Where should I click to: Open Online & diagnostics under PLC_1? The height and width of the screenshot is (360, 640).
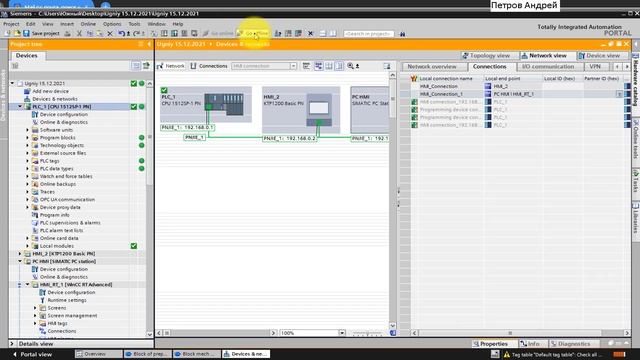point(64,122)
